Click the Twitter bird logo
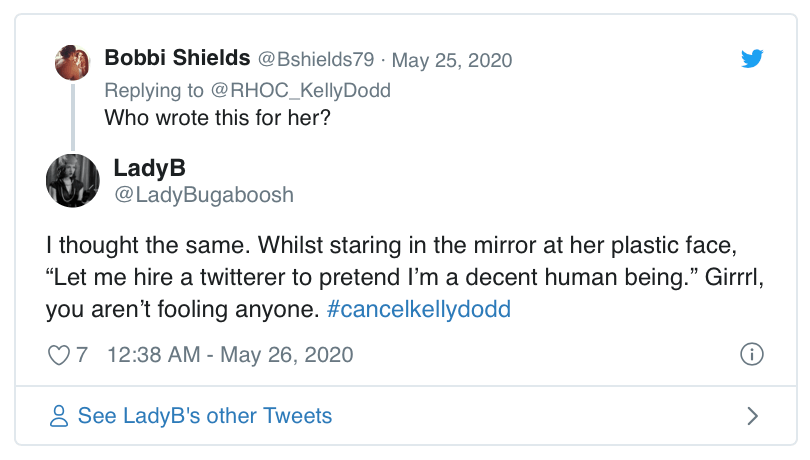 [x=752, y=59]
